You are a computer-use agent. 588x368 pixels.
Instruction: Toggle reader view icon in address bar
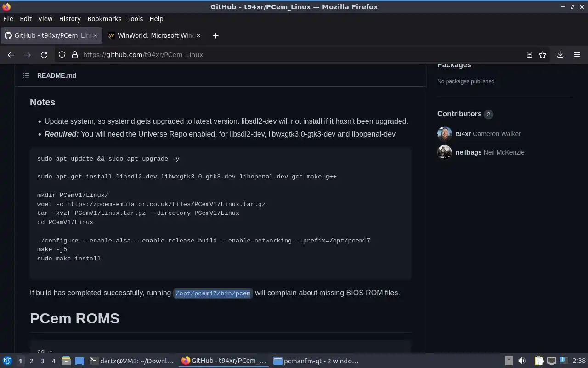pos(530,55)
